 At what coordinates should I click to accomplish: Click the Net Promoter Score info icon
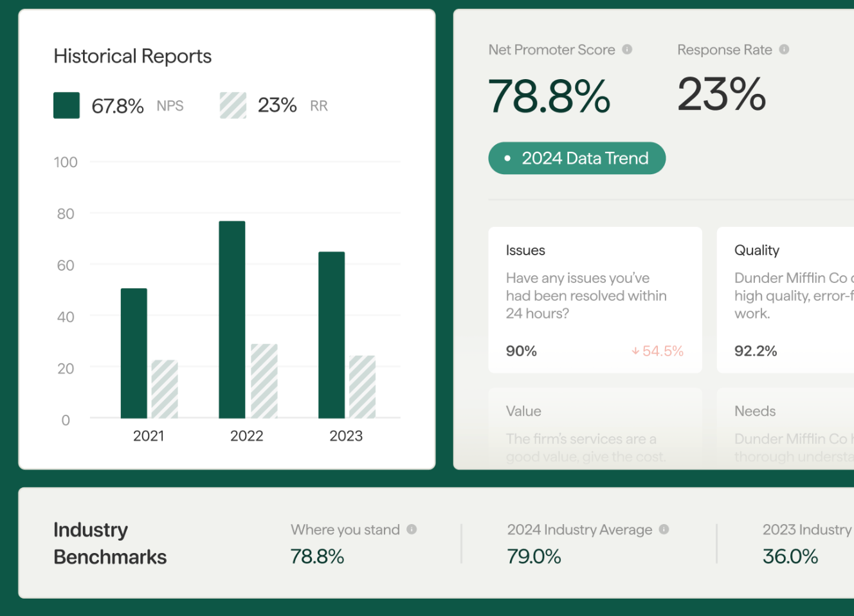(627, 50)
